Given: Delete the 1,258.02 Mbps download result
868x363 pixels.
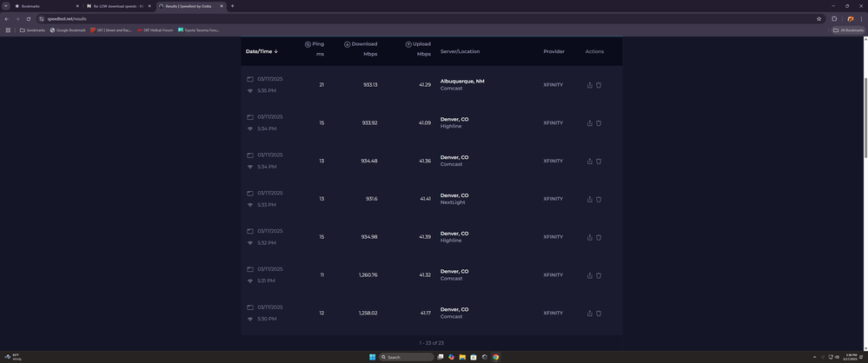Looking at the screenshot, I should click(599, 313).
